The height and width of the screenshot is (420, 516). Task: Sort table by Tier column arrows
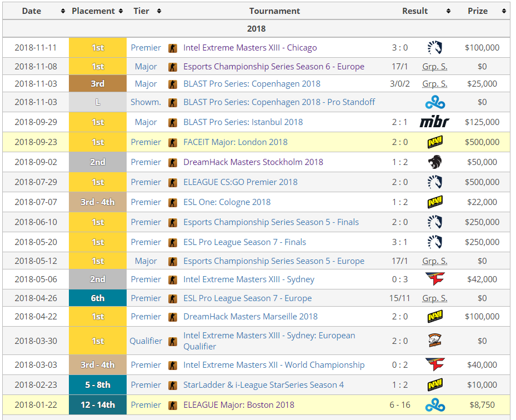click(x=159, y=11)
